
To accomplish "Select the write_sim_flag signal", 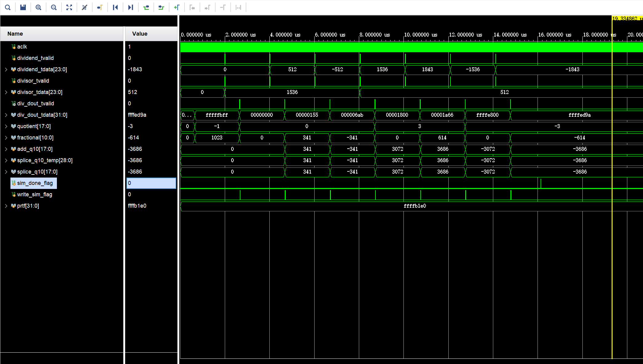I will [x=34, y=194].
